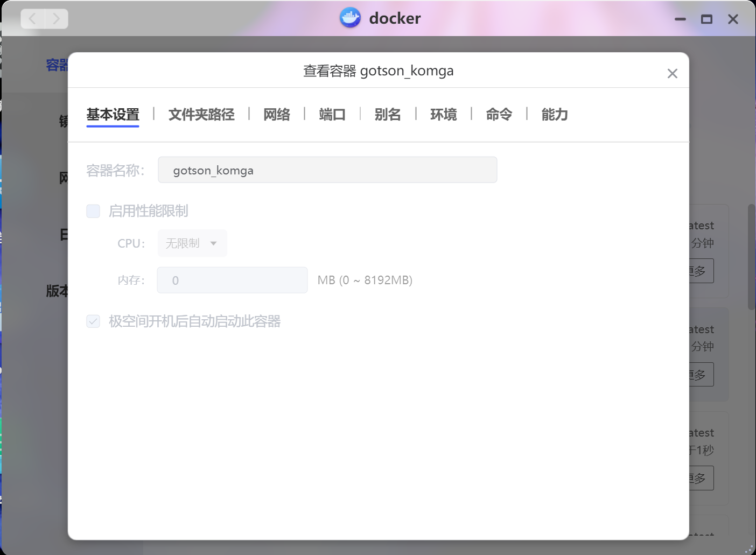
Task: Click the 基本设置 tab
Action: (113, 115)
